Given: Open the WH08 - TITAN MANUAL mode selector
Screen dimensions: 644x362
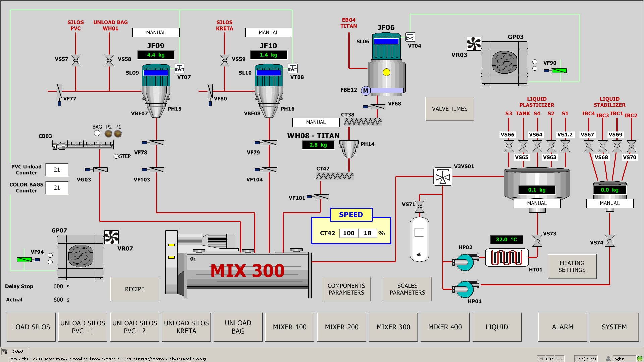Looking at the screenshot, I should [x=316, y=122].
